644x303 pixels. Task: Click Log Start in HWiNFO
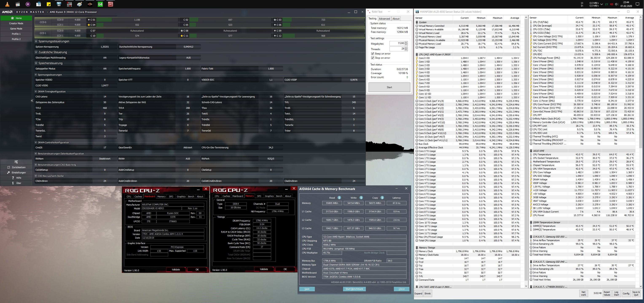tap(617, 293)
